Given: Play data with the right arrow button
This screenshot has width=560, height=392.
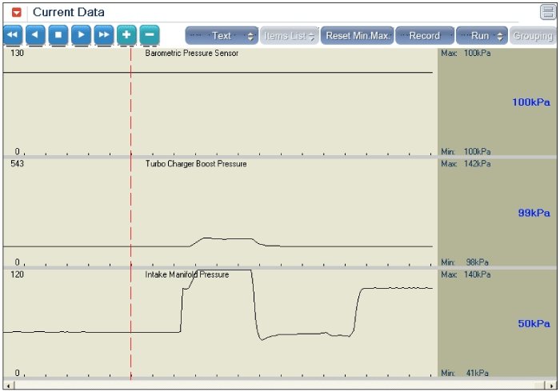Looking at the screenshot, I should (x=81, y=35).
